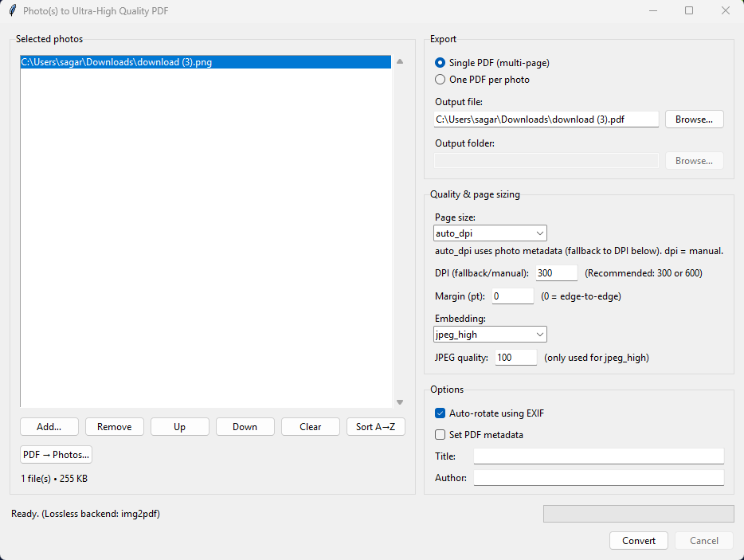Focus the JPEG quality field

(515, 358)
